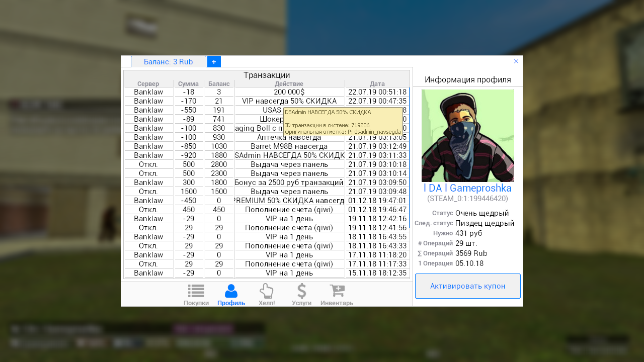
Task: Close the panel with the X icon
Action: click(516, 61)
